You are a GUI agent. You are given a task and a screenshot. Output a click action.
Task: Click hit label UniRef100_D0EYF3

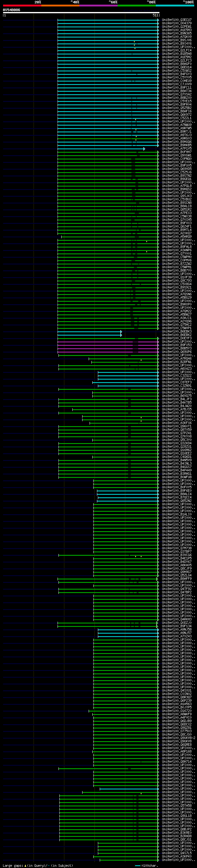coord(176,338)
